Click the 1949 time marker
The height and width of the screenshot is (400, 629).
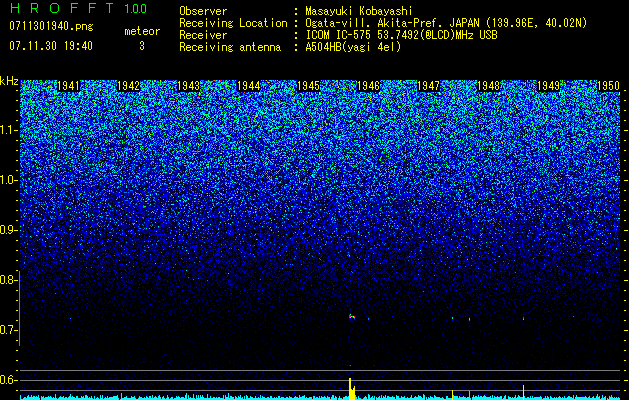(x=548, y=86)
